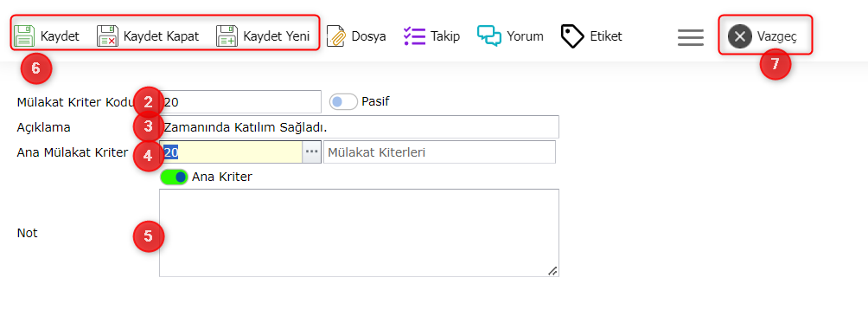The height and width of the screenshot is (316, 868).
Task: Focus the Mülakat Kriter Kodu field
Action: 240,102
